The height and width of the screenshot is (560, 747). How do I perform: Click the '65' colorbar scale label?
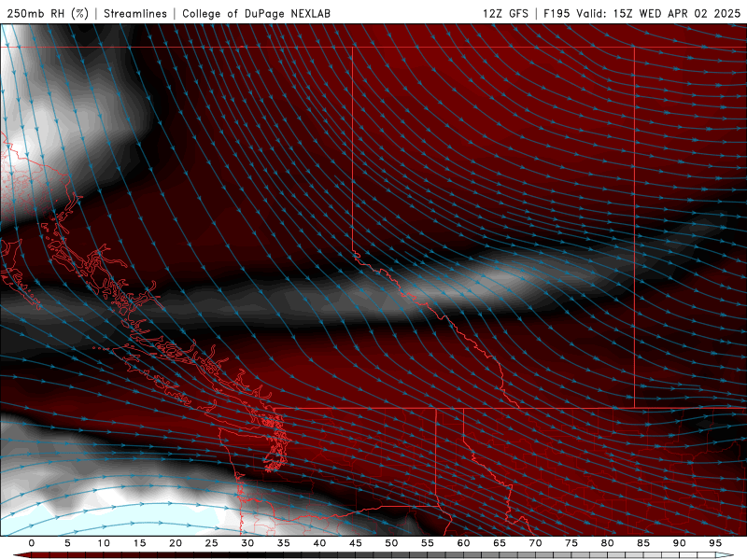click(x=500, y=543)
